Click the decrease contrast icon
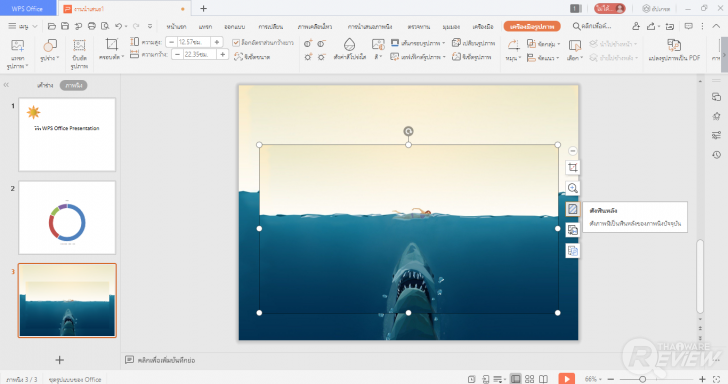728x384 pixels. pos(321,44)
